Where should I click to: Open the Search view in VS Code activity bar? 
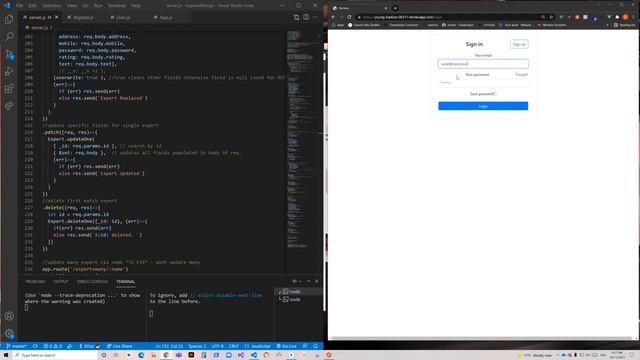pyautogui.click(x=9, y=36)
